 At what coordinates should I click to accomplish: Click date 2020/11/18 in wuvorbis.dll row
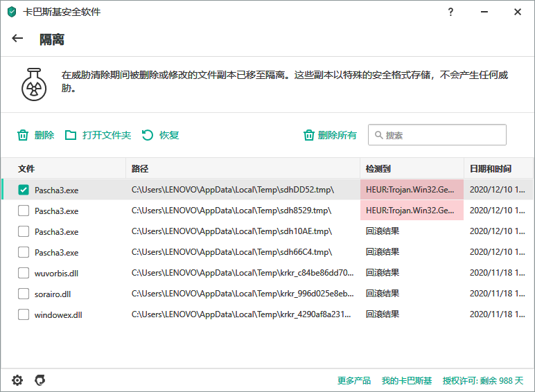(x=498, y=273)
